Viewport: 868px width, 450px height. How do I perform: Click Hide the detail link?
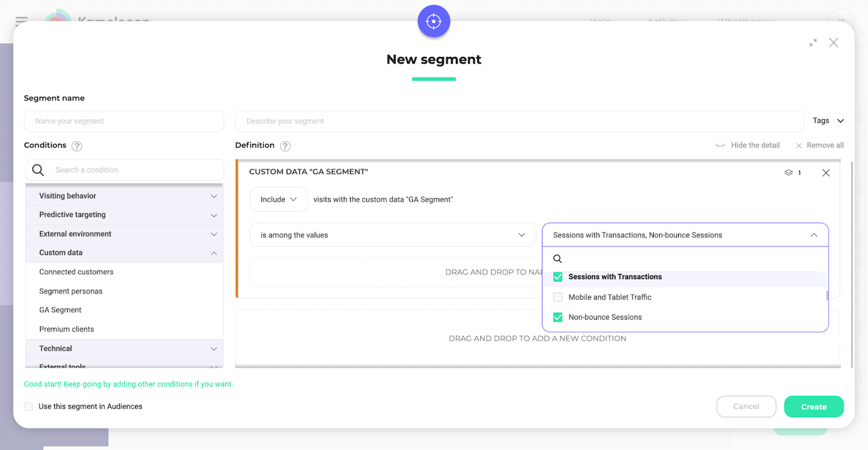(x=755, y=145)
